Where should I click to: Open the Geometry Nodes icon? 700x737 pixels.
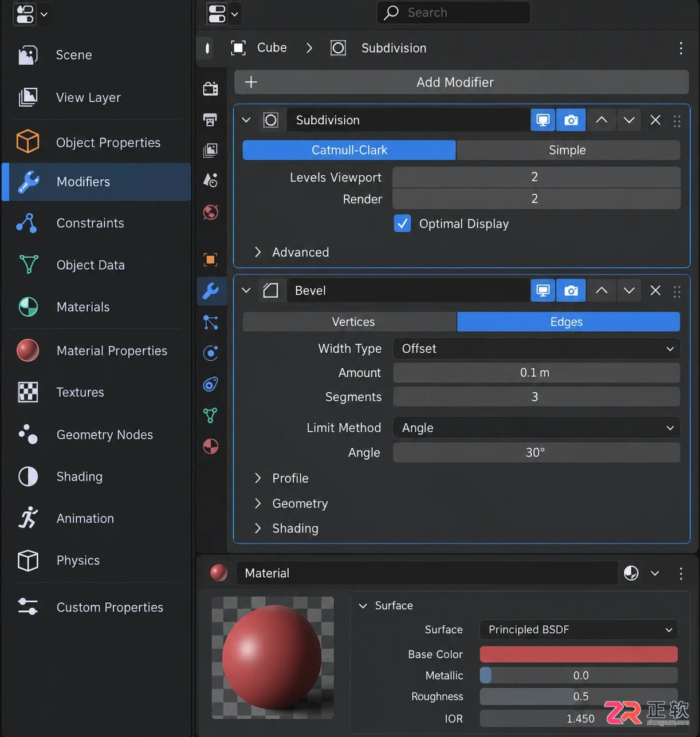tap(28, 434)
